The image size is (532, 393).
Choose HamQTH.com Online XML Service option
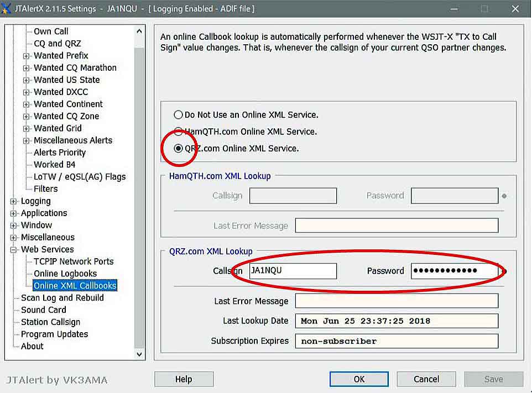(x=178, y=132)
